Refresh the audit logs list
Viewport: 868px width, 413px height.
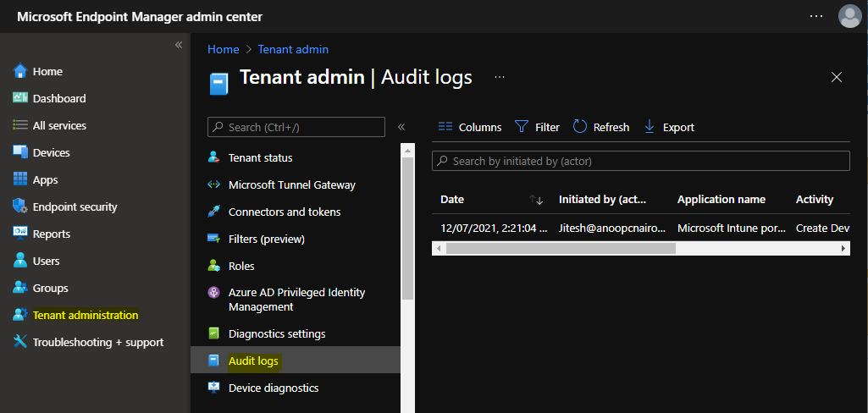[600, 127]
